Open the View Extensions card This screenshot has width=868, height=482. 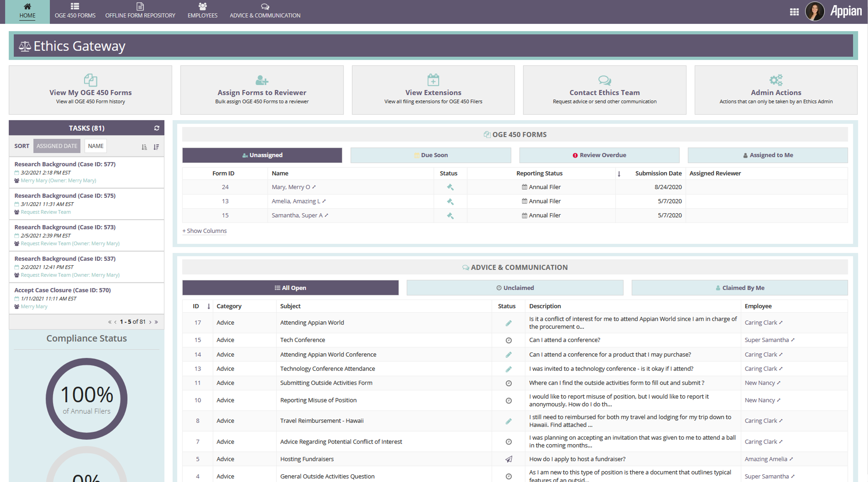point(433,90)
